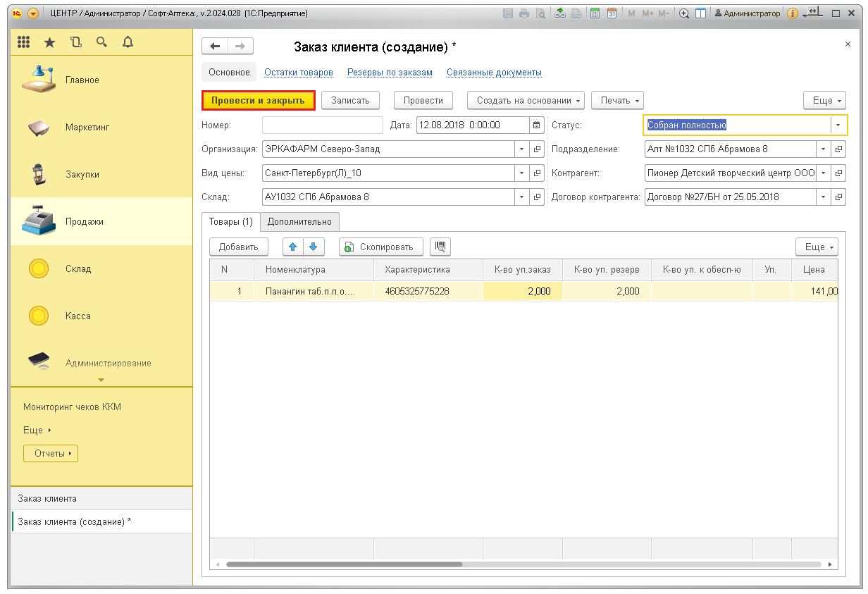
Task: Move row up with blue arrow
Action: pos(293,247)
